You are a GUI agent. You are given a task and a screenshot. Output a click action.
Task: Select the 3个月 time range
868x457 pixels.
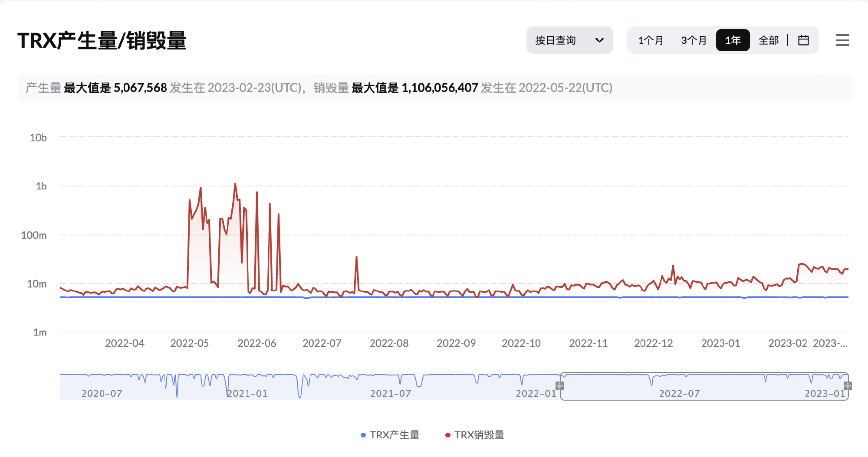coord(694,40)
